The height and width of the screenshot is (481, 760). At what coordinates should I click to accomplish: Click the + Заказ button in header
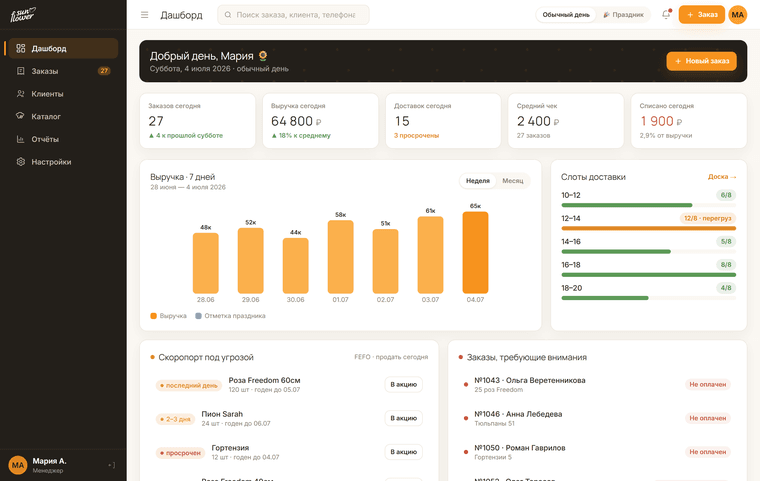point(701,15)
